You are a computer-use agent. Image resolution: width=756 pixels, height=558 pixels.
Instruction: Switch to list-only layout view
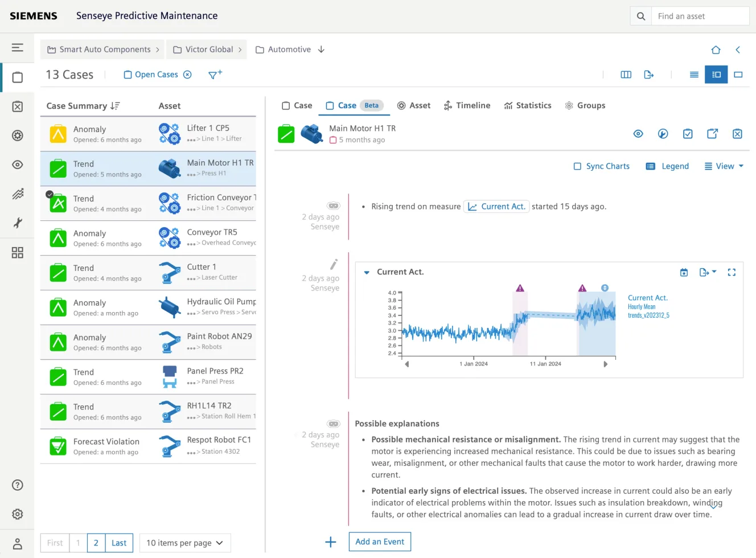pyautogui.click(x=694, y=75)
